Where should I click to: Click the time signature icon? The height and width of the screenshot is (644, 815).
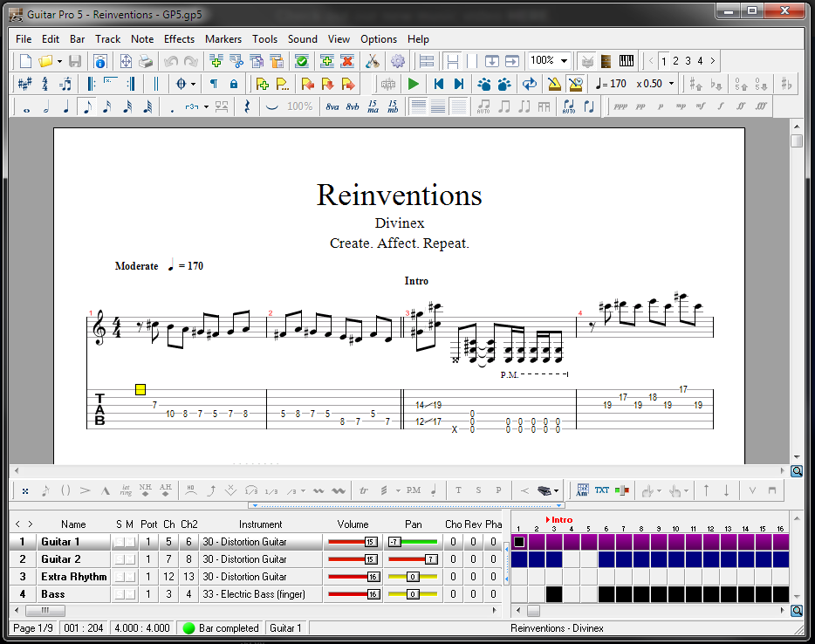tap(45, 84)
